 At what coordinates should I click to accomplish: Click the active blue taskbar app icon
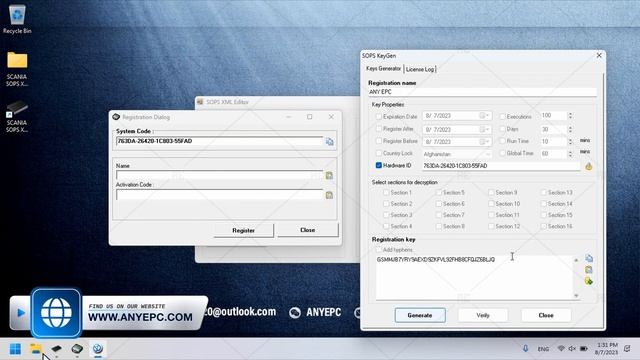(98, 349)
